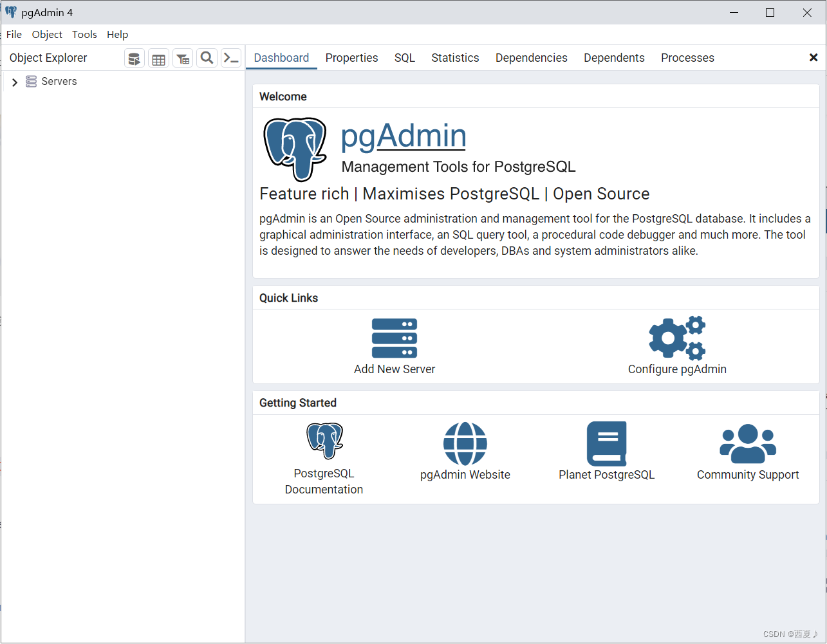Click the View Data table icon

click(x=158, y=59)
